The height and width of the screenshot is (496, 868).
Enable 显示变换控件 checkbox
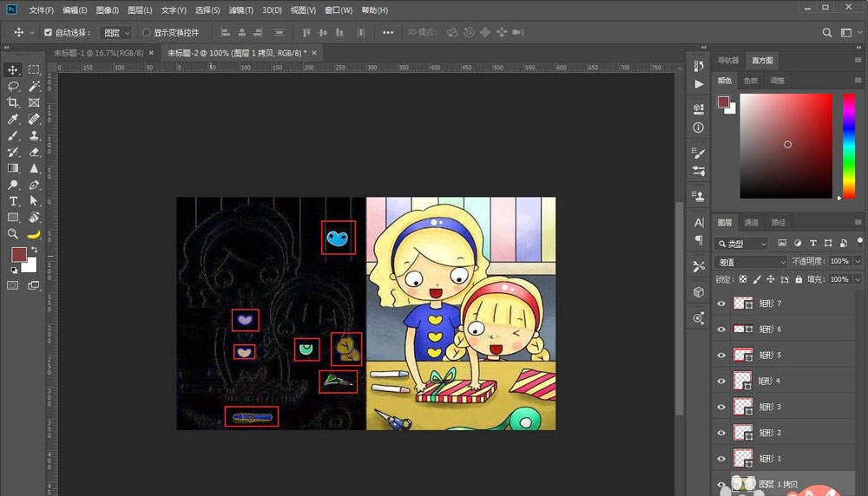147,33
